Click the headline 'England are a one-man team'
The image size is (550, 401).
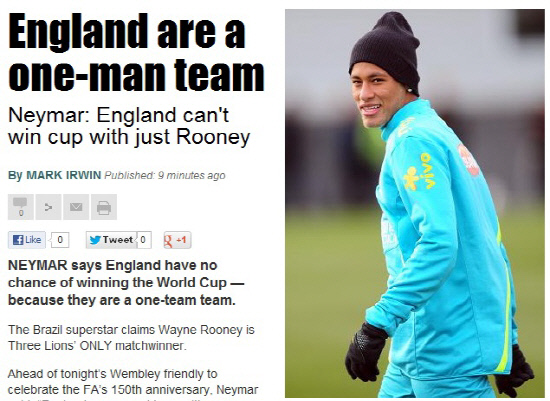pyautogui.click(x=136, y=52)
